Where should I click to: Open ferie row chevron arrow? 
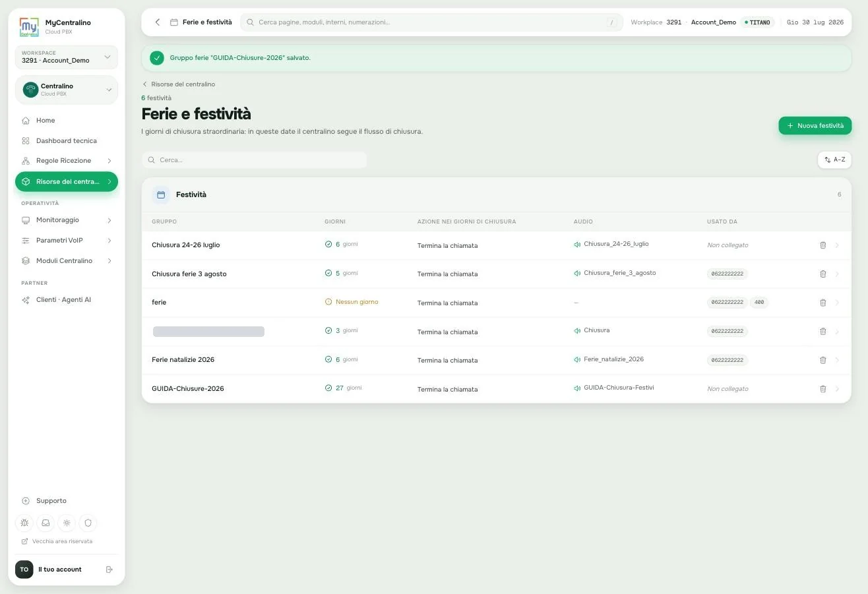click(838, 303)
